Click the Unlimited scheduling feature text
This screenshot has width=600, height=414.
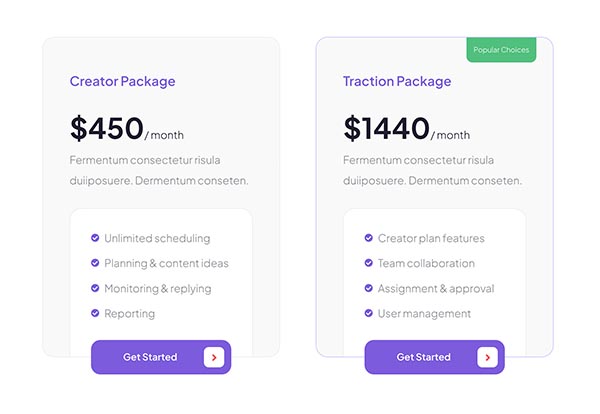click(x=157, y=238)
